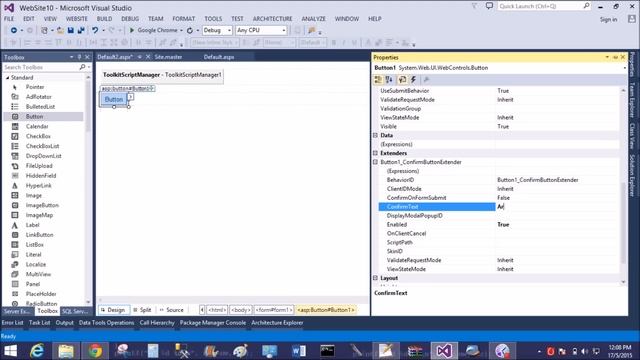
Task: Switch to Split view tab
Action: click(142, 310)
